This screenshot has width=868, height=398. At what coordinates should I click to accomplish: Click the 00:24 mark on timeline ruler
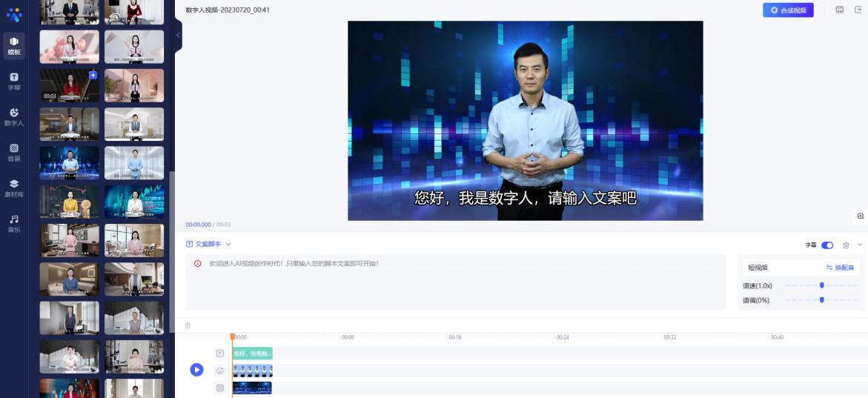(563, 337)
